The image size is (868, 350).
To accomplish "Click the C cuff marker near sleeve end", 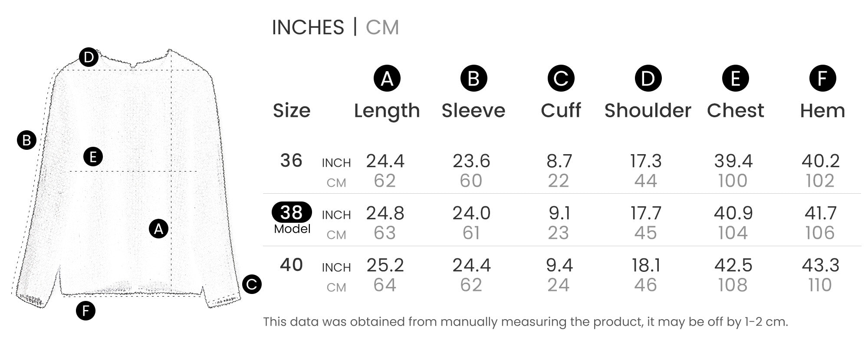I will pos(251,284).
